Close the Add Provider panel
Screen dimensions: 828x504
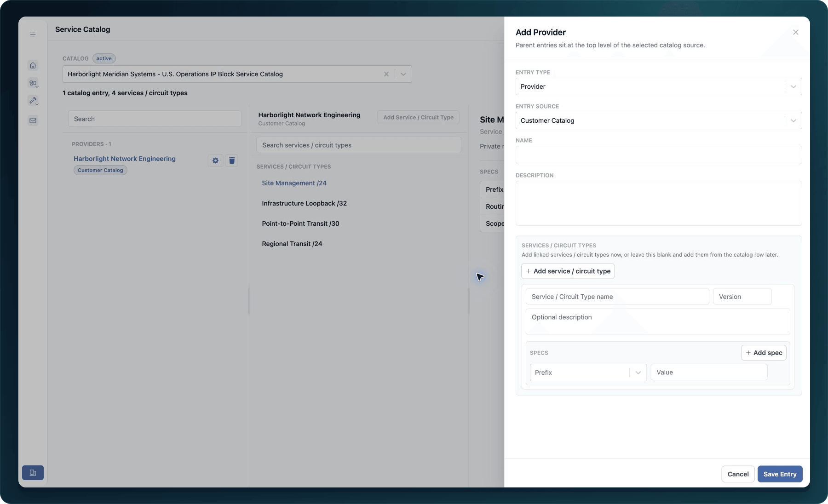click(x=796, y=32)
